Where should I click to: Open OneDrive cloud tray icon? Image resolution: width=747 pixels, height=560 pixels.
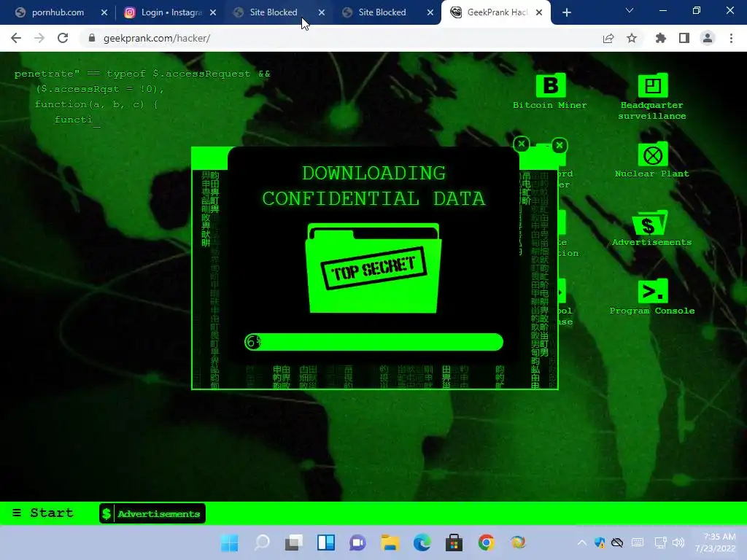[x=617, y=542]
